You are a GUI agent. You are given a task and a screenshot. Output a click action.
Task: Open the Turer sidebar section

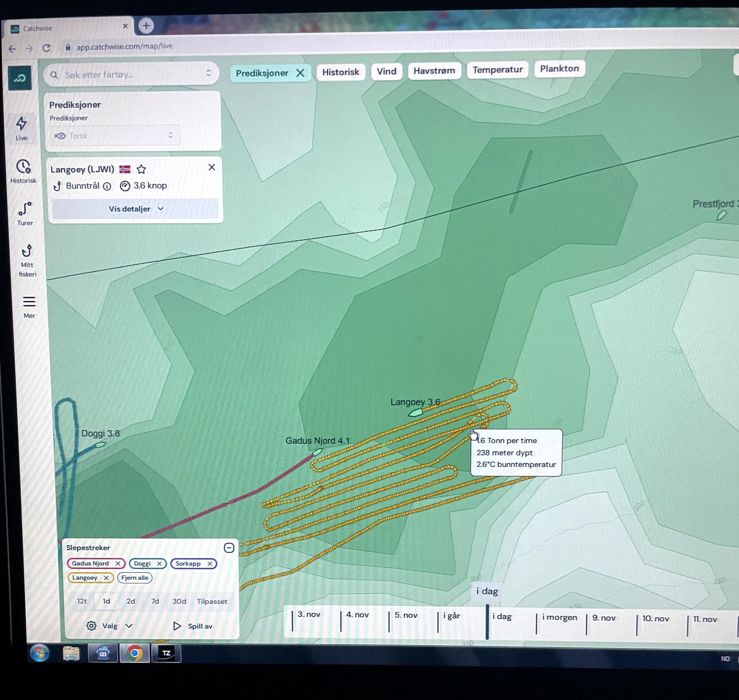point(25,214)
